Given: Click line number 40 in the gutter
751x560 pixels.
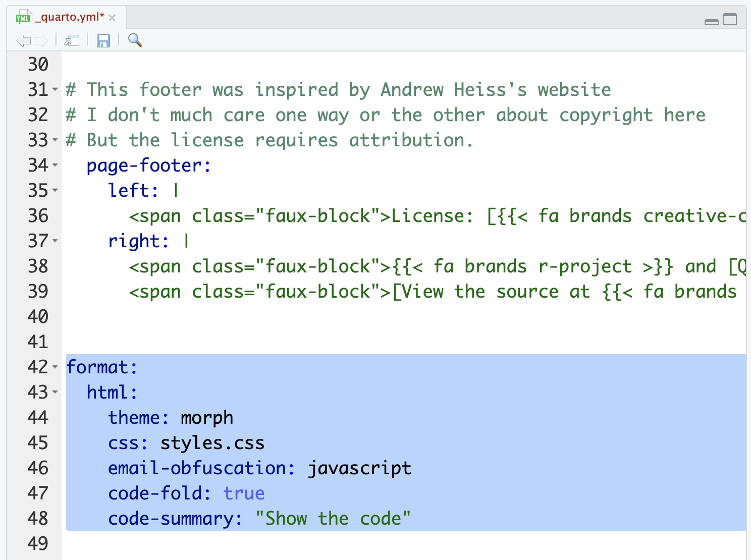Looking at the screenshot, I should coord(38,317).
